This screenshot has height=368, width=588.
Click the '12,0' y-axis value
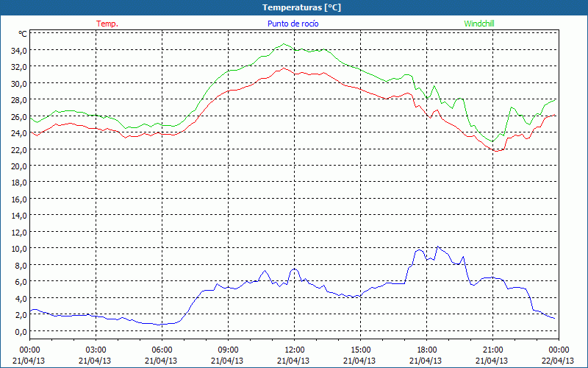(x=19, y=232)
